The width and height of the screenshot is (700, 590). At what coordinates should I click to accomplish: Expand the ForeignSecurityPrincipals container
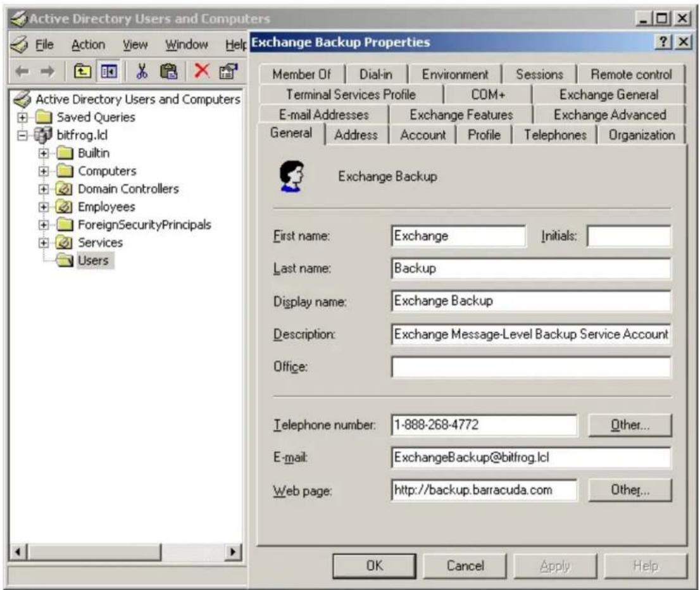(x=43, y=225)
